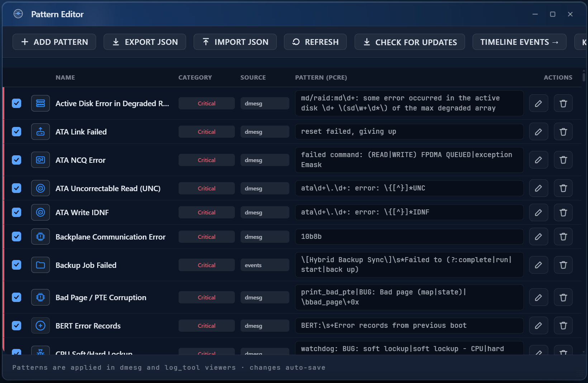Go to Timeline Events
The height and width of the screenshot is (383, 588).
pyautogui.click(x=520, y=42)
